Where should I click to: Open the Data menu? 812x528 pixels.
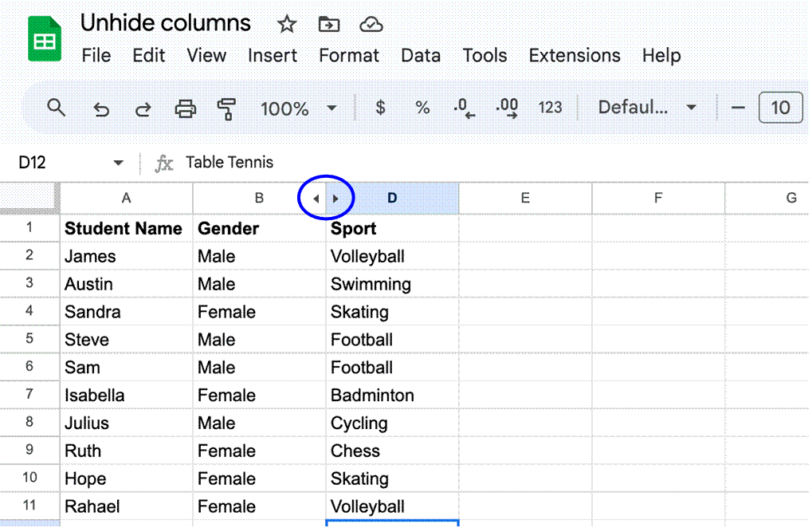tap(420, 56)
